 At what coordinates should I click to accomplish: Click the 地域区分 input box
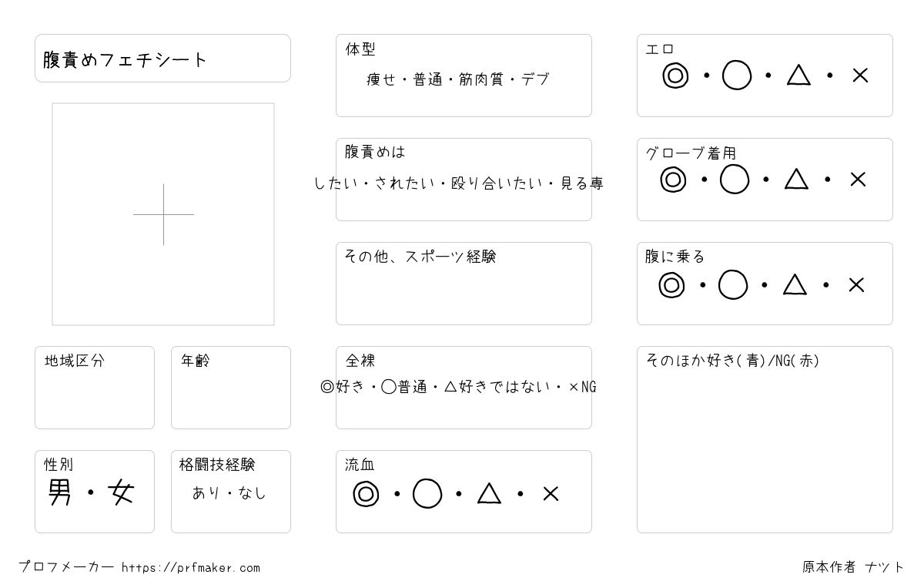click(95, 388)
